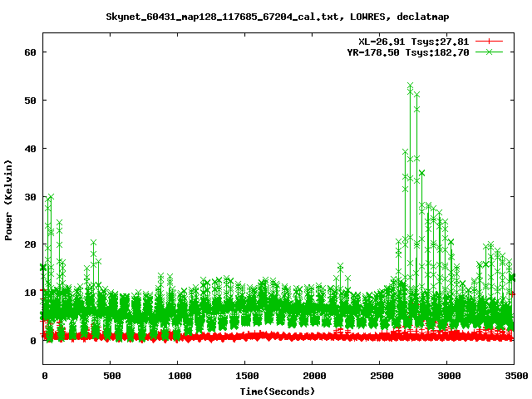This screenshot has height=399, width=532.
Task: Click the y-axis tick label 10
Action: 30,293
